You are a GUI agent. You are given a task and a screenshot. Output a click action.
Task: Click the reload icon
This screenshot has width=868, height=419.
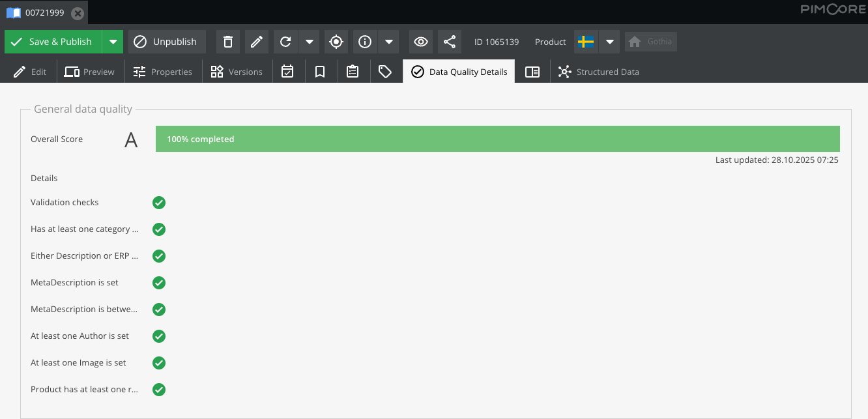[x=285, y=42]
